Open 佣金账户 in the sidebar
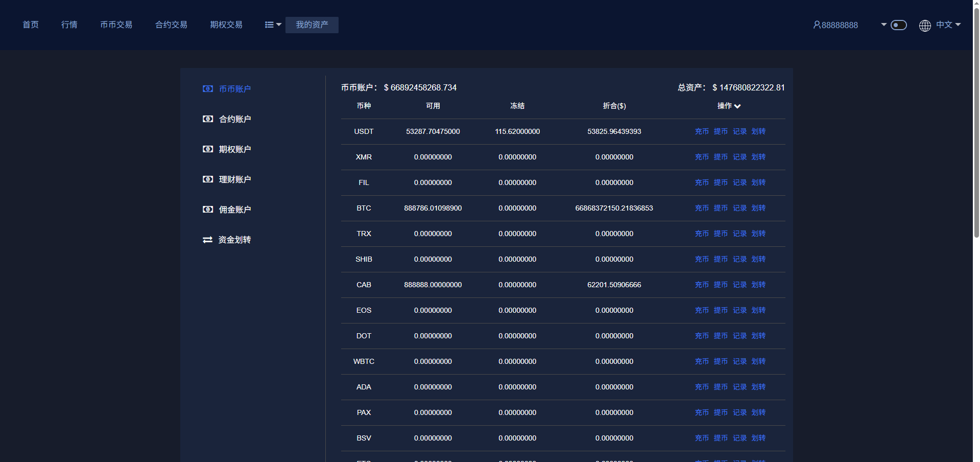 pyautogui.click(x=235, y=210)
